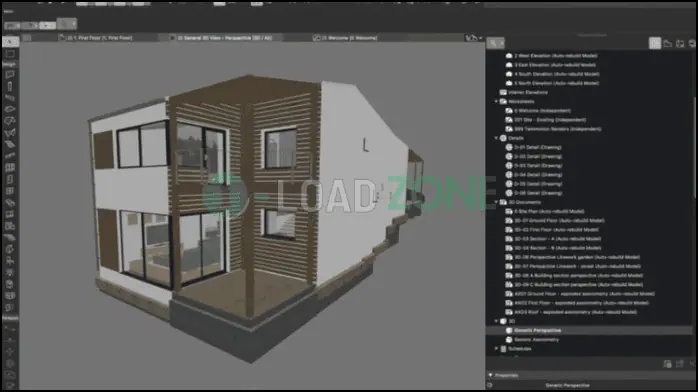Open 'AX02 First Floor - exploded axonometry'
This screenshot has height=392, width=698.
[581, 303]
